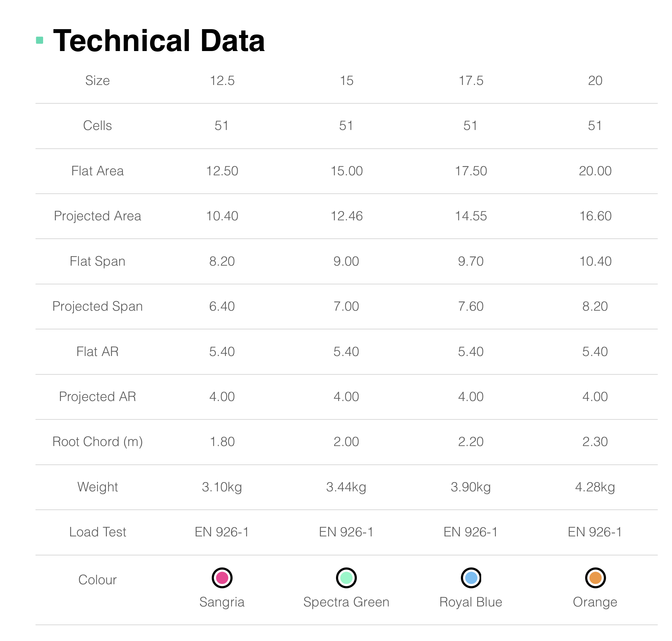Click the Sangria colour name label
The width and height of the screenshot is (672, 641).
tap(222, 602)
